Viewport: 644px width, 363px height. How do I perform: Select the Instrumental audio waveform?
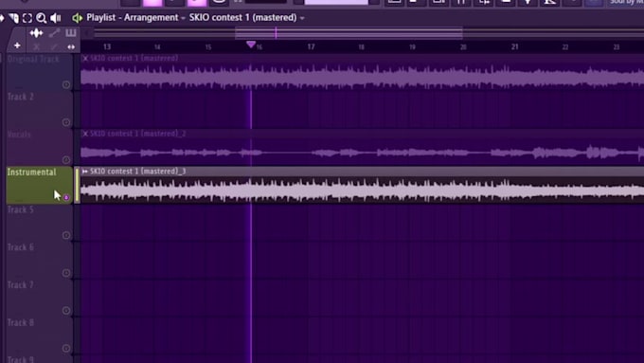(x=362, y=191)
